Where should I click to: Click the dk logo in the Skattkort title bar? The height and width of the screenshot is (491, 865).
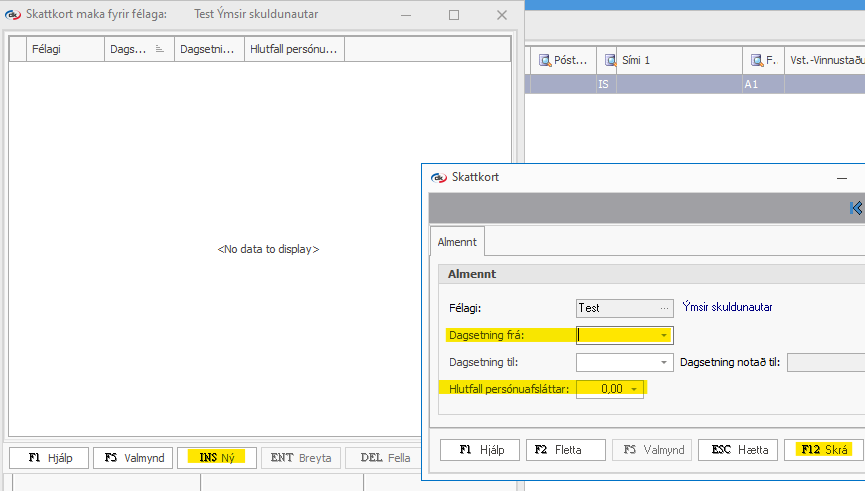click(438, 177)
